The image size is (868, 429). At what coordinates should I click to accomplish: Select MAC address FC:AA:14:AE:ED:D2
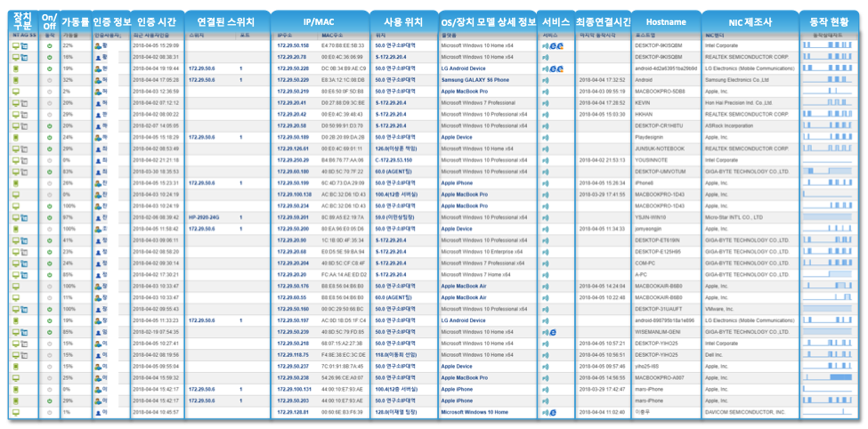[x=344, y=275]
